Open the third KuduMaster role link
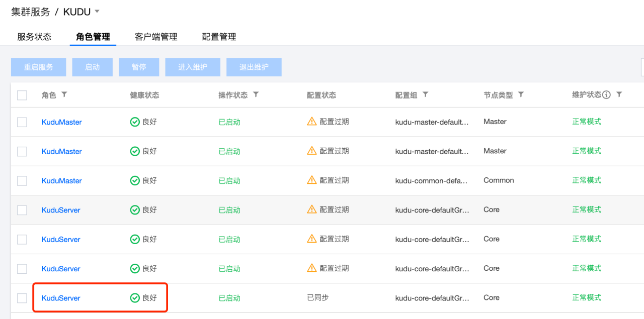This screenshot has height=319, width=644. point(61,181)
